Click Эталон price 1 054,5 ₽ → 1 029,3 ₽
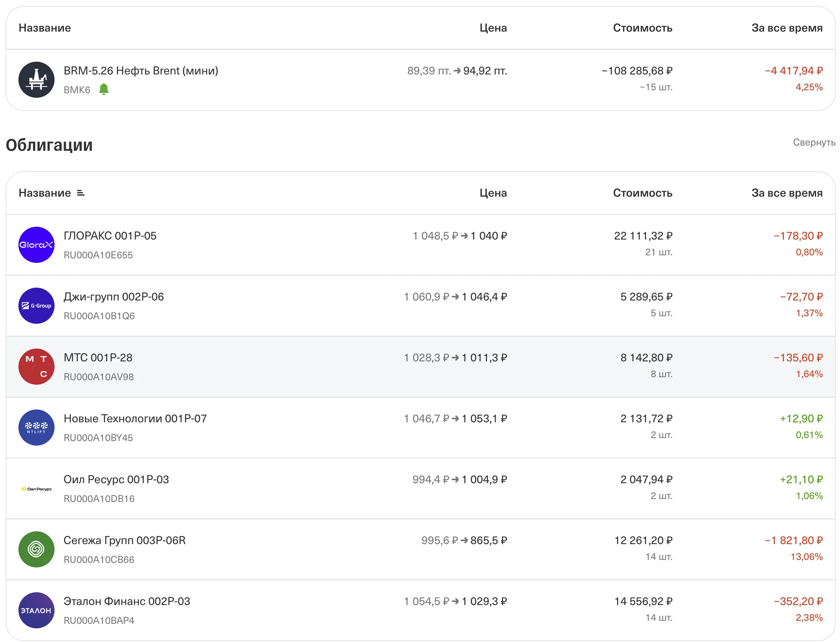The image size is (840, 643). [x=456, y=601]
